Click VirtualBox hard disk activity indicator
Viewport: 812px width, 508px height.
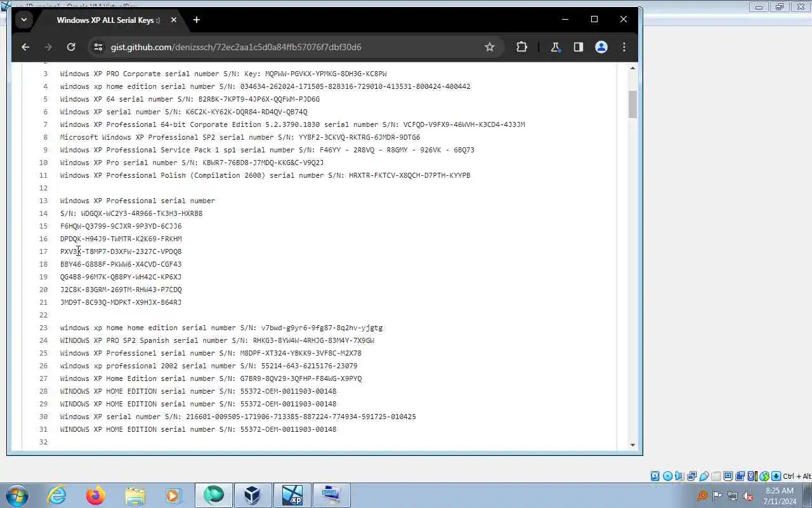click(655, 476)
